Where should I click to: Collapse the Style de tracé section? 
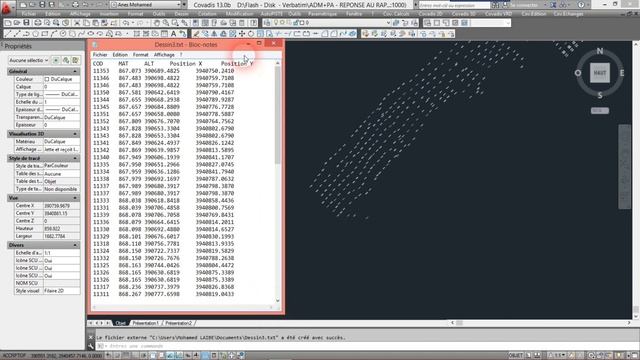click(75, 158)
